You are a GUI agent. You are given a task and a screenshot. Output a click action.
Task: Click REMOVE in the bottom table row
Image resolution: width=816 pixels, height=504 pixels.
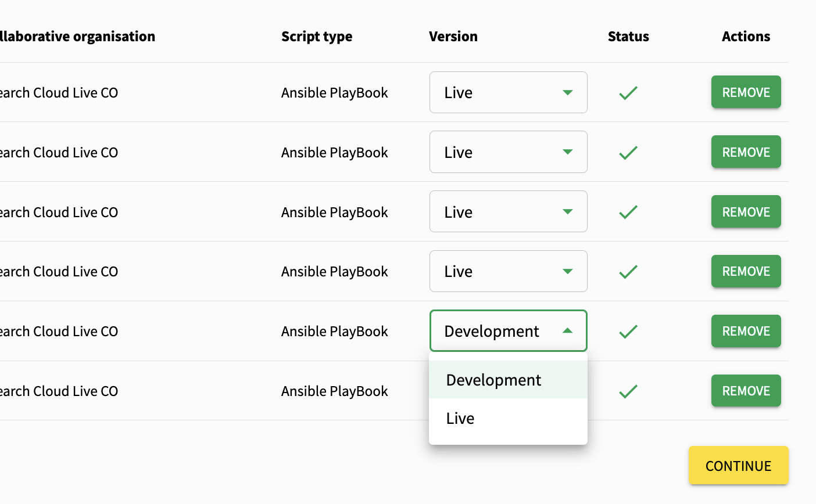(746, 391)
